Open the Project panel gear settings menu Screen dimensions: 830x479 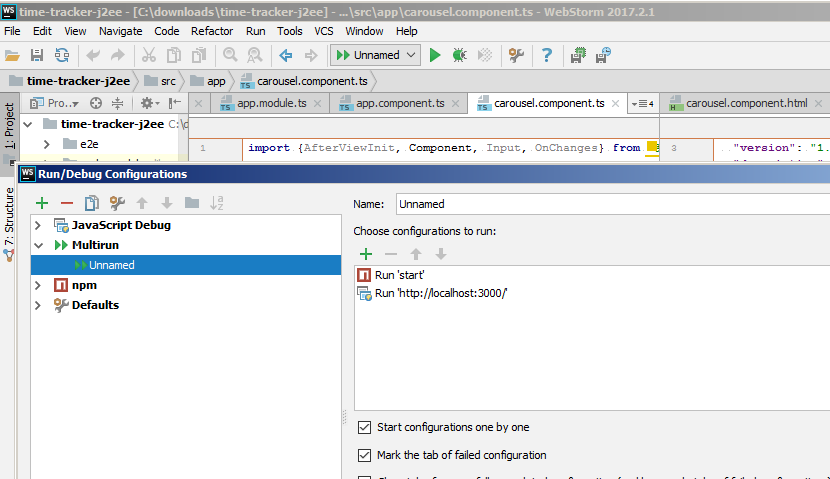150,103
